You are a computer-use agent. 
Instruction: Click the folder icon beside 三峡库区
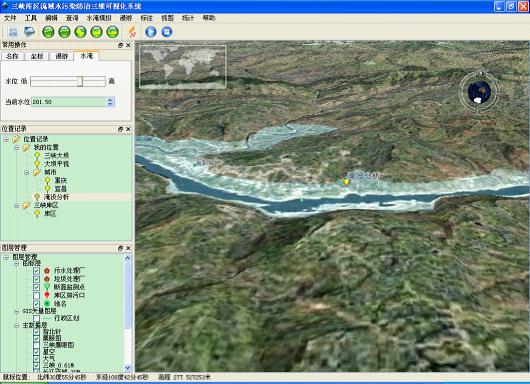click(x=26, y=205)
